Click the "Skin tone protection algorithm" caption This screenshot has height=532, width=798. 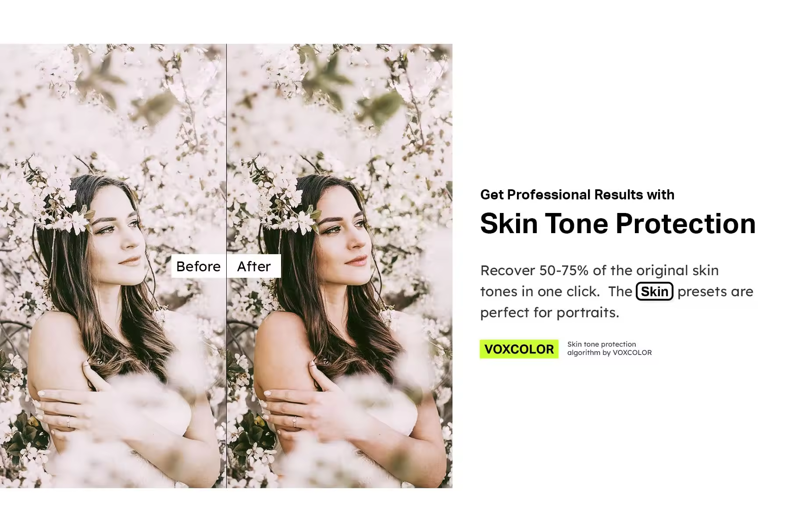click(609, 348)
